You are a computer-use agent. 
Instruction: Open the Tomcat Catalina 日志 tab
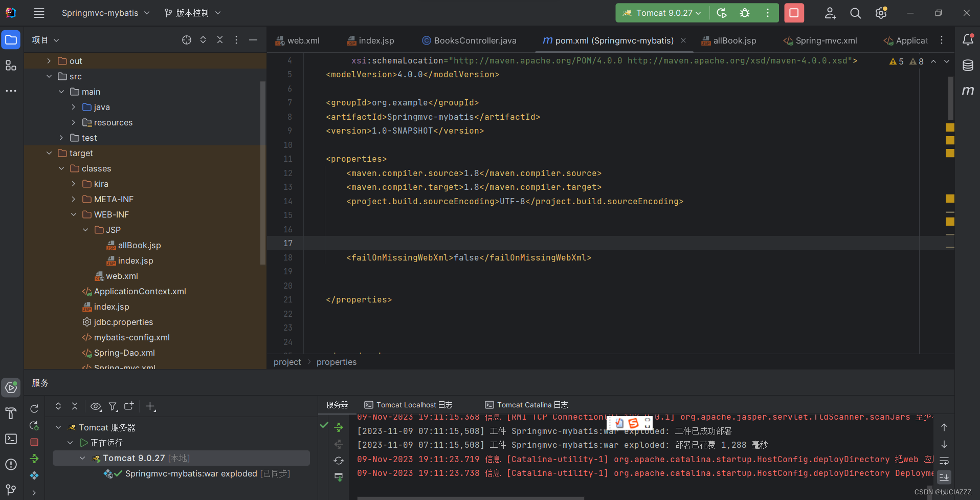click(x=526, y=404)
